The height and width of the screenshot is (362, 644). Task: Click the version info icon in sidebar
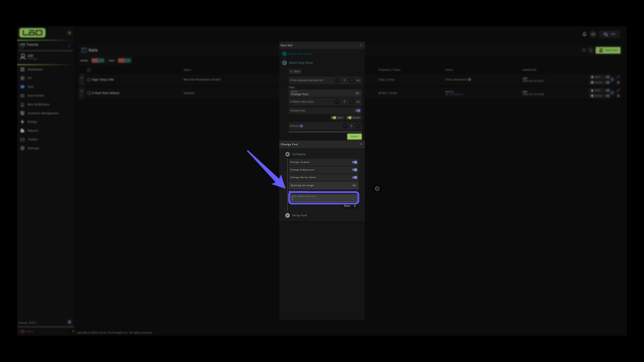click(69, 322)
